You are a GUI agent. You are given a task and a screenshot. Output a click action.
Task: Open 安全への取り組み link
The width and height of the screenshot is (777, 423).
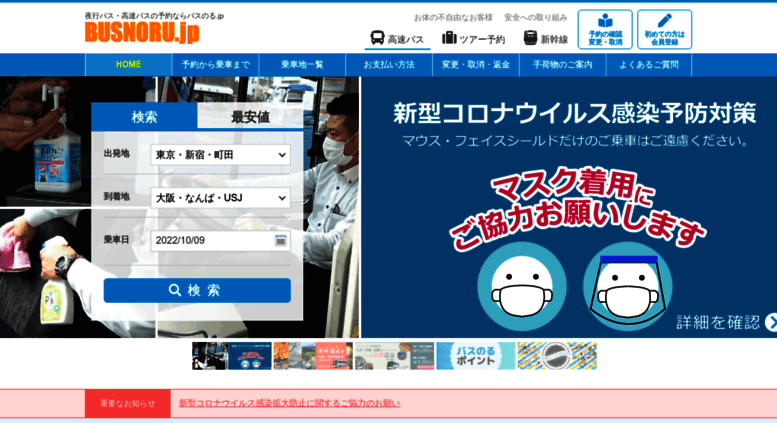tap(536, 17)
